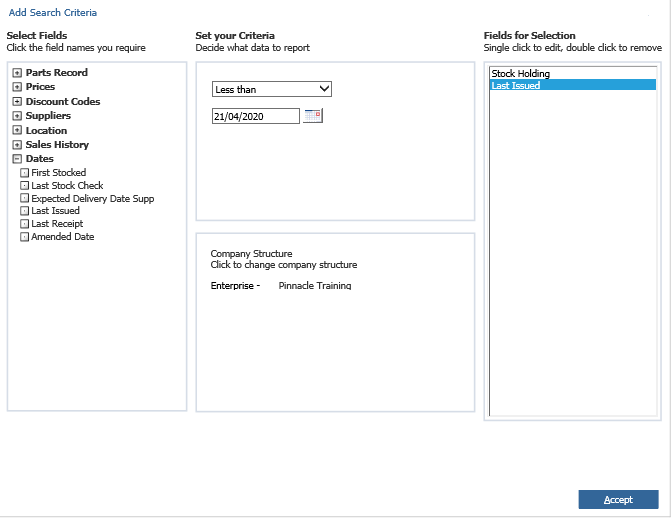Open the Less than condition dropdown
The width and height of the screenshot is (672, 518).
pos(272,89)
